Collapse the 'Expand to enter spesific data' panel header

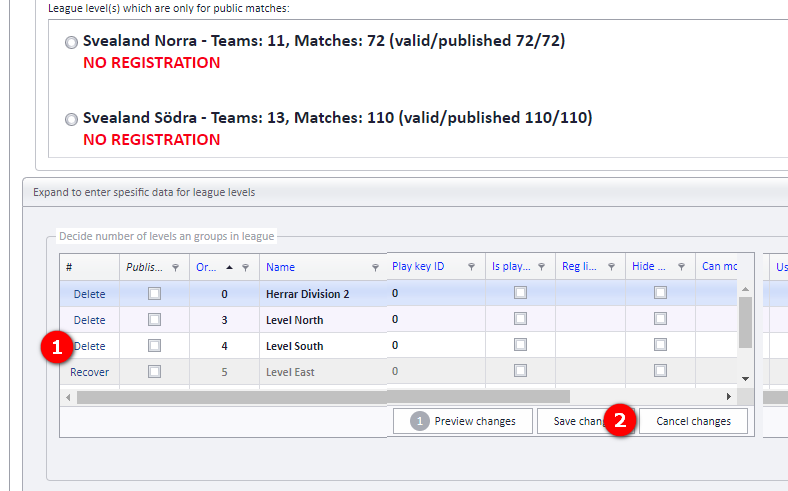405,192
